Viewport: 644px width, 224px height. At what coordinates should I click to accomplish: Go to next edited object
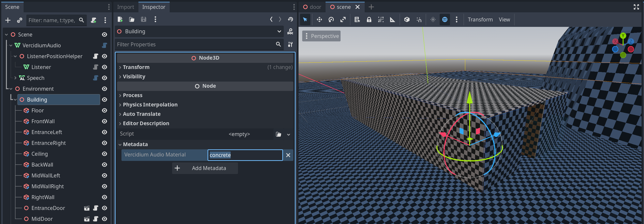tap(280, 19)
